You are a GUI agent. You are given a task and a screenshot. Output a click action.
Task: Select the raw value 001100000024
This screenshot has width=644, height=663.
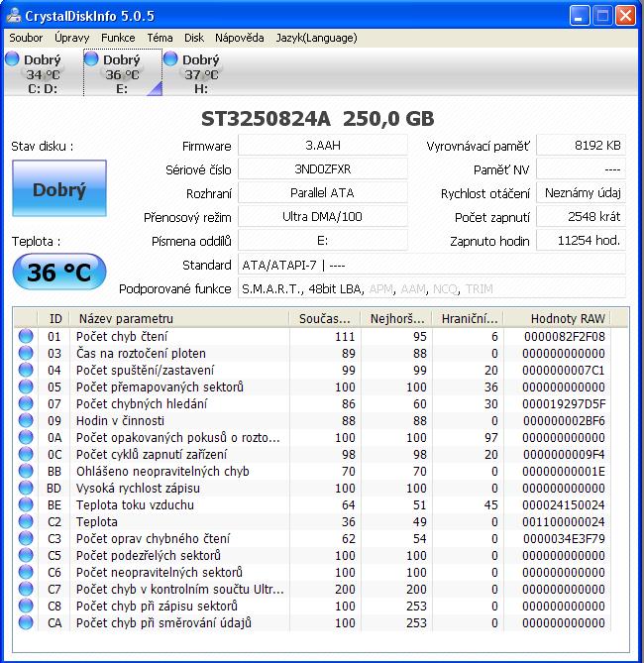[x=563, y=521]
